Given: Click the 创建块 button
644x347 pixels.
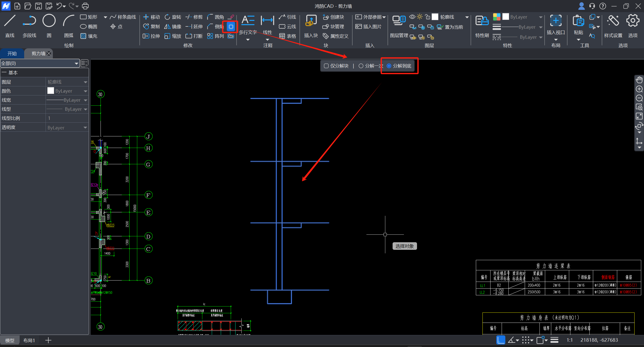Looking at the screenshot, I should tap(333, 17).
